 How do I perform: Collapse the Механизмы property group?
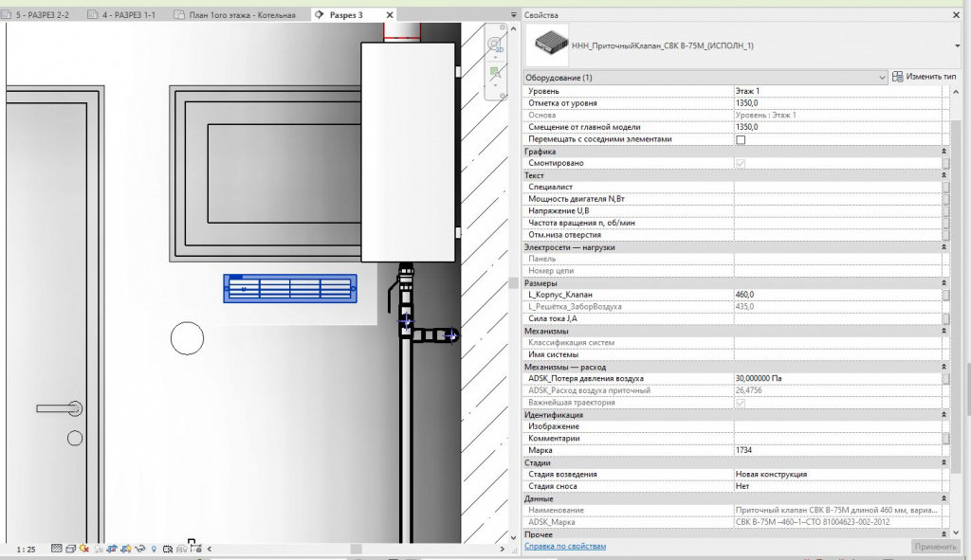pos(944,331)
